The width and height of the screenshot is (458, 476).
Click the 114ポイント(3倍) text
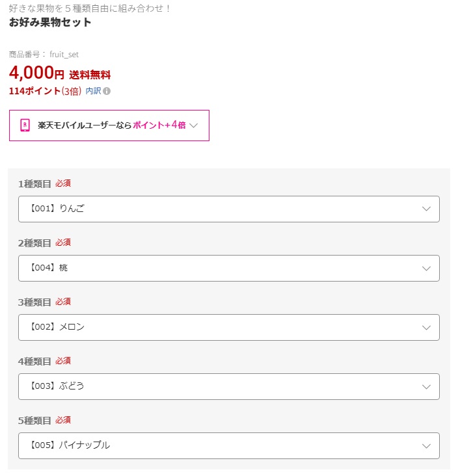pyautogui.click(x=46, y=91)
